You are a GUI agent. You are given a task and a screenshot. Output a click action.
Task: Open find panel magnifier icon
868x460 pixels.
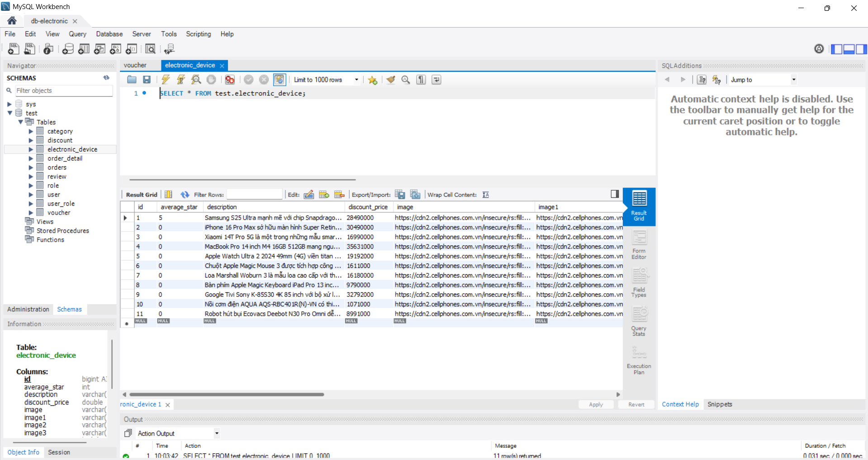coord(406,80)
